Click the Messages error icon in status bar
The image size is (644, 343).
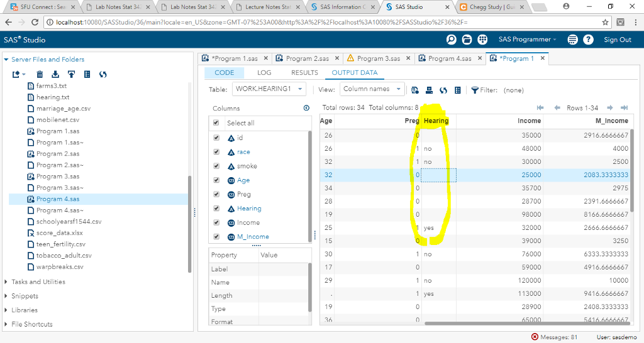coord(535,337)
